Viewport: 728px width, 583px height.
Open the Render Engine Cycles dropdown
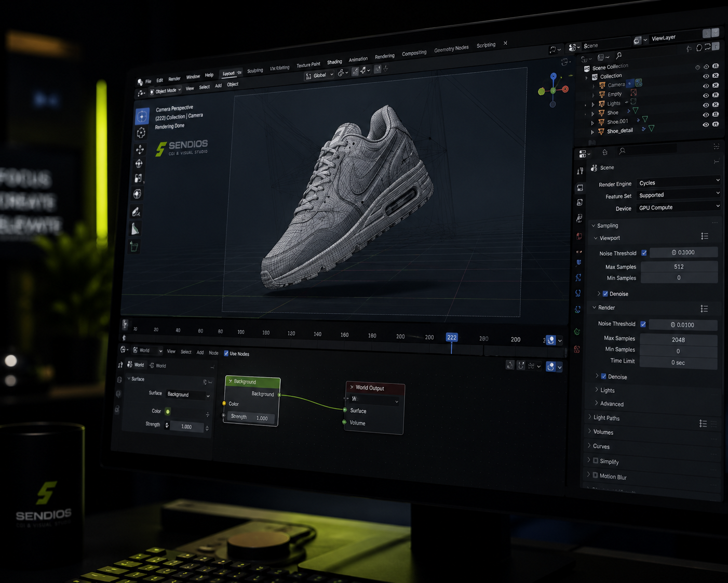point(678,182)
